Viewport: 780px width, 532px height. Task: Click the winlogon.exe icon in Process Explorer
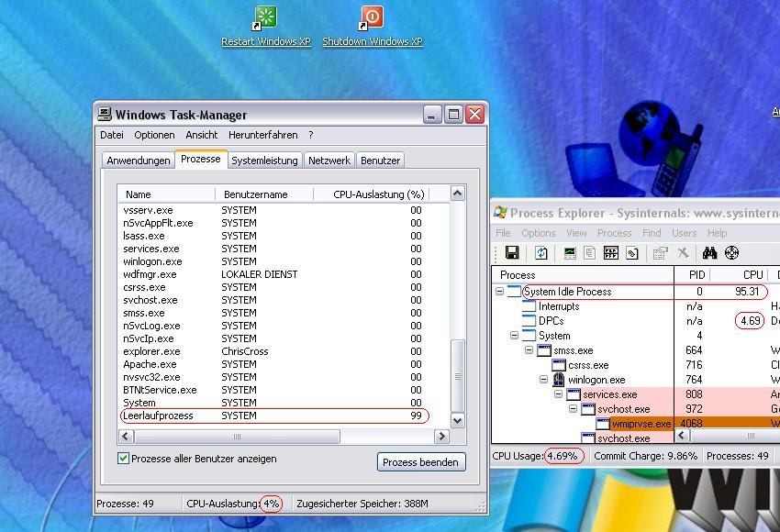559,380
